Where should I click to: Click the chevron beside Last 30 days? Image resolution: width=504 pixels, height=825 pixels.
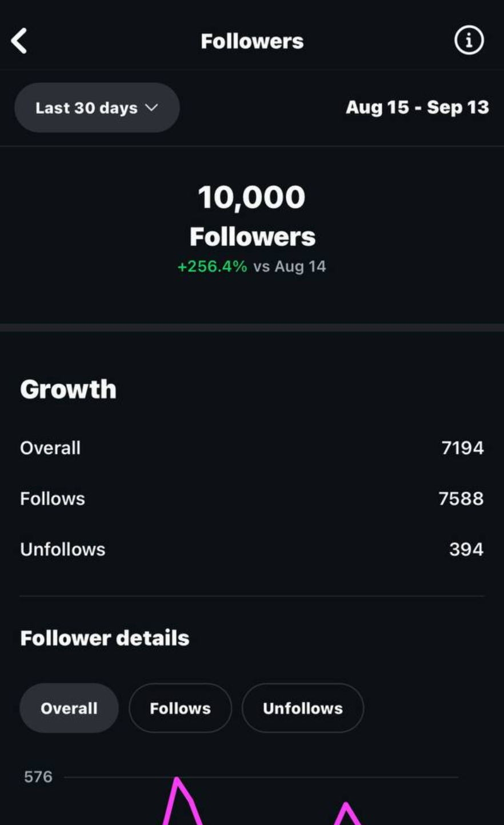pyautogui.click(x=151, y=107)
